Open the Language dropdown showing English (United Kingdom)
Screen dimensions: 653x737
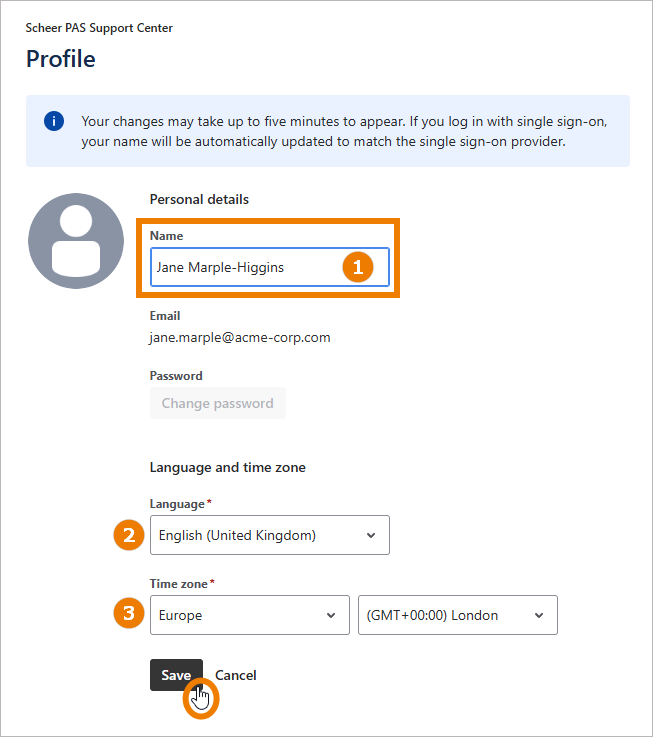coord(269,535)
